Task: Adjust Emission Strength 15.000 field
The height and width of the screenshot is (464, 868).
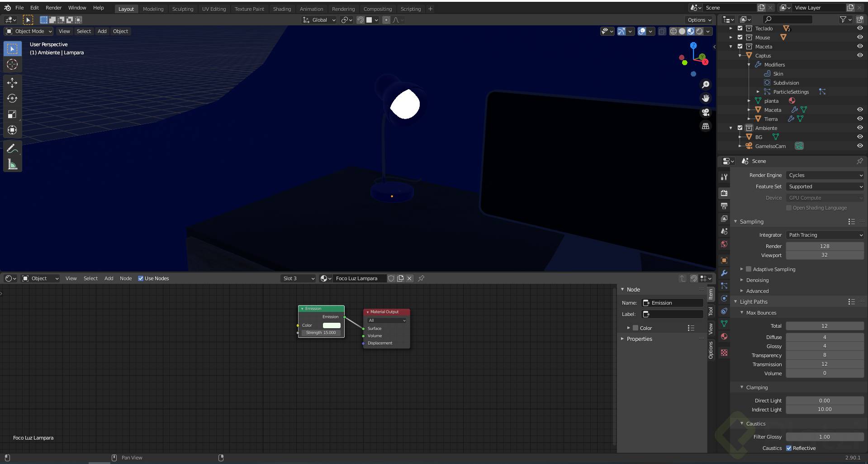Action: click(x=321, y=333)
